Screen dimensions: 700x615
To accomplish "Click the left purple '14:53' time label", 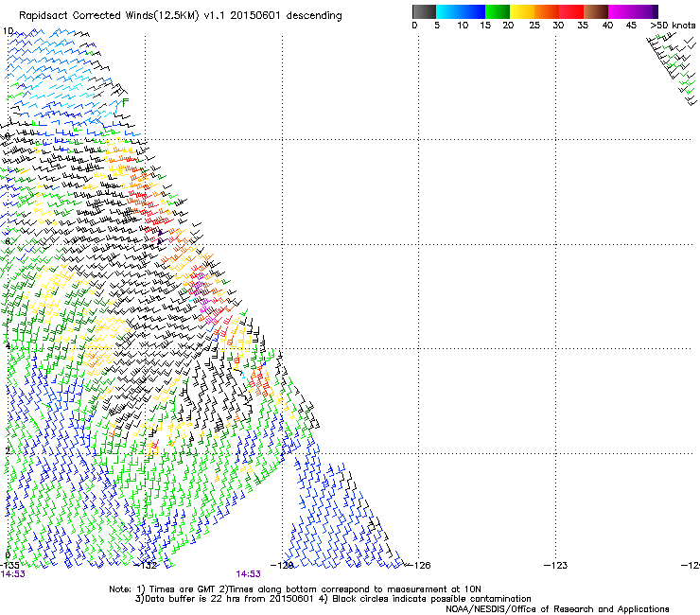I will [12, 574].
